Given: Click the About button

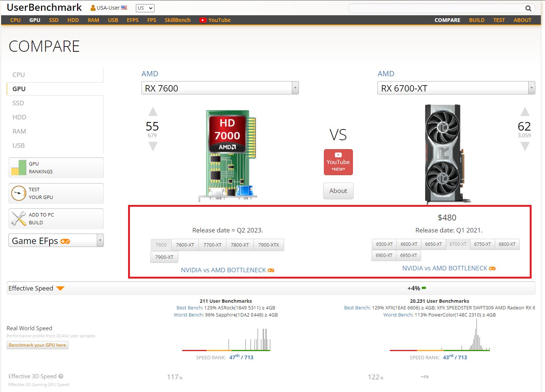Looking at the screenshot, I should pos(338,191).
